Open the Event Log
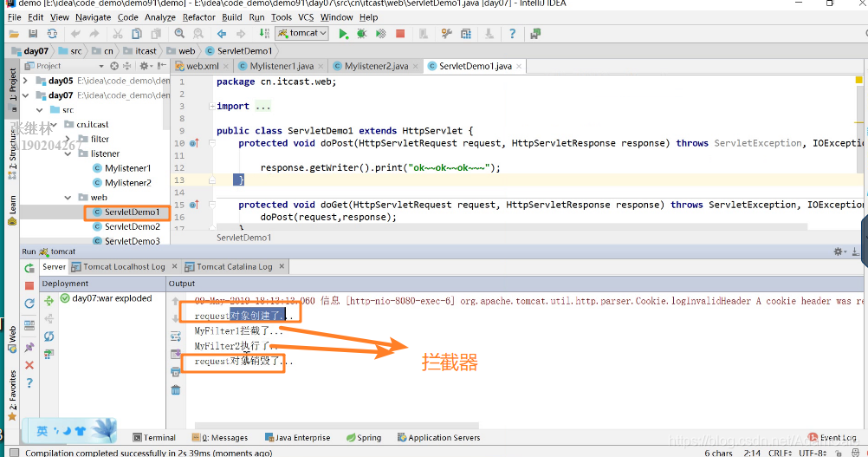868x457 pixels. pyautogui.click(x=832, y=438)
